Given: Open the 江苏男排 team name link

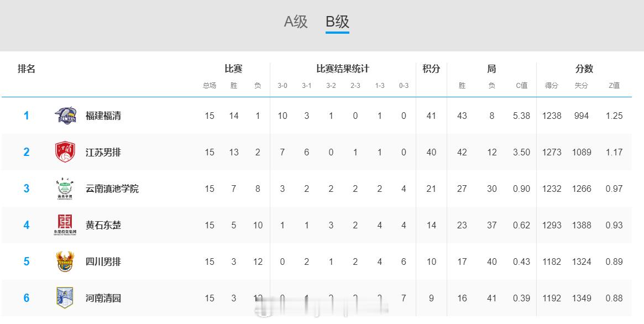Looking at the screenshot, I should [103, 152].
